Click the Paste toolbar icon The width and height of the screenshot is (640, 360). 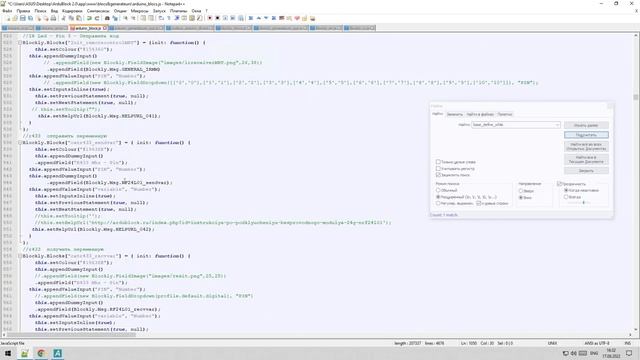pyautogui.click(x=78, y=18)
